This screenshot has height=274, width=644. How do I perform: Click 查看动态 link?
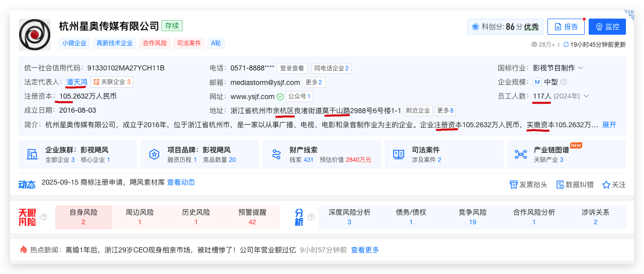pos(181,182)
